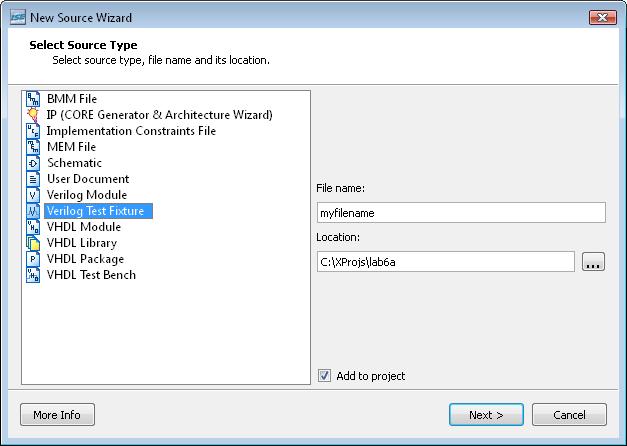Choose Schematic in the source type list
This screenshot has height=446, width=627.
[x=74, y=163]
